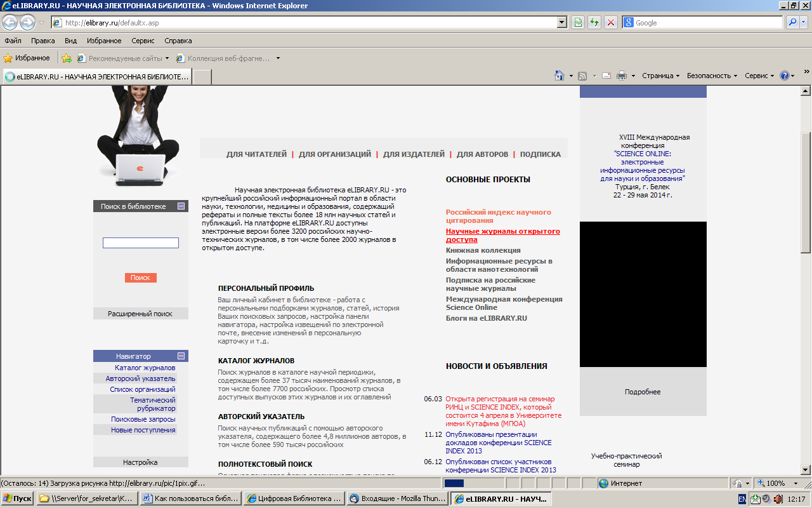Open 'Авторский указатель' in Navigator

click(141, 378)
